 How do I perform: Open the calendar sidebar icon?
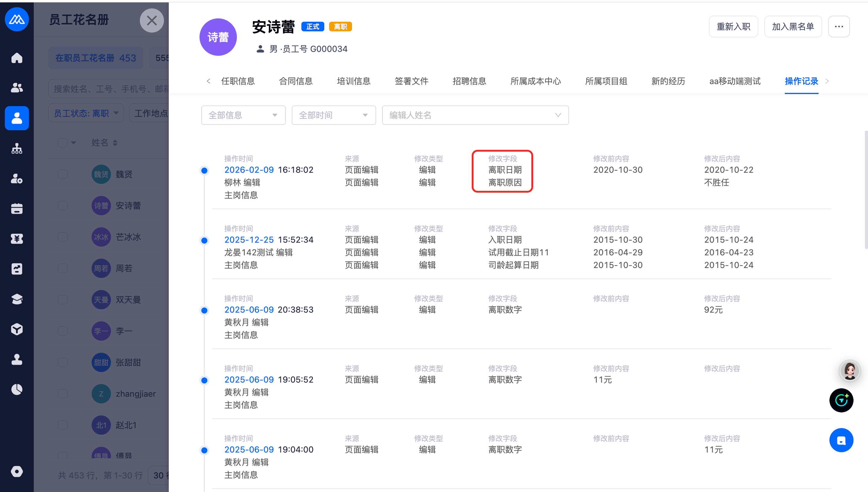17,209
